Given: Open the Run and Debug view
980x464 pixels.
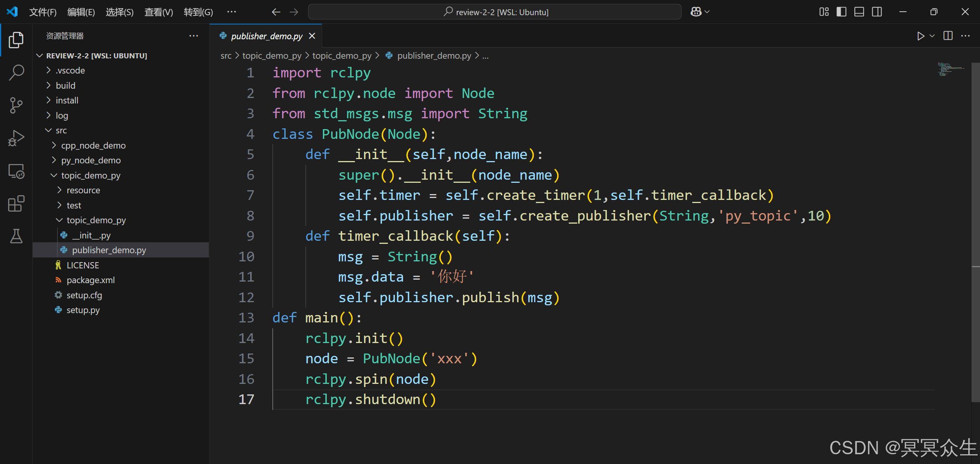Looking at the screenshot, I should 16,138.
